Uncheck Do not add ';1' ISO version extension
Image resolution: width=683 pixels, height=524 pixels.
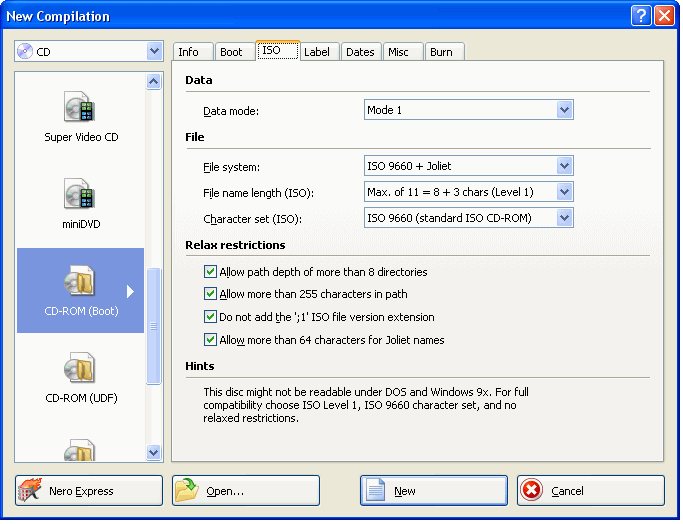[x=210, y=317]
